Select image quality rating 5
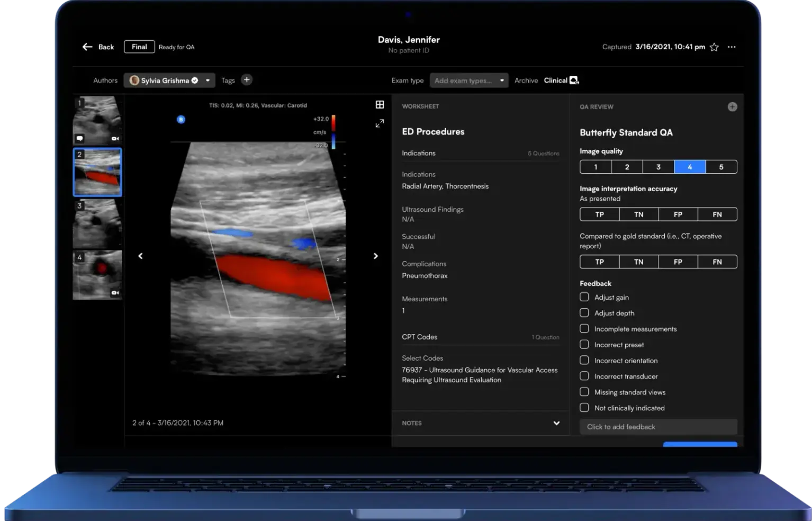The height and width of the screenshot is (521, 812). tap(721, 167)
